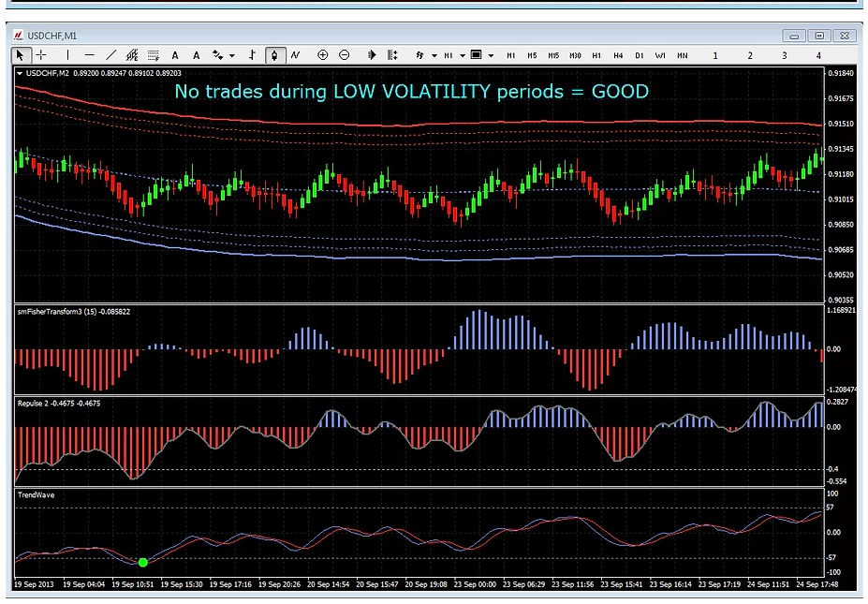Switch timeframe to H4
Screen dimensions: 868x604
(618, 55)
